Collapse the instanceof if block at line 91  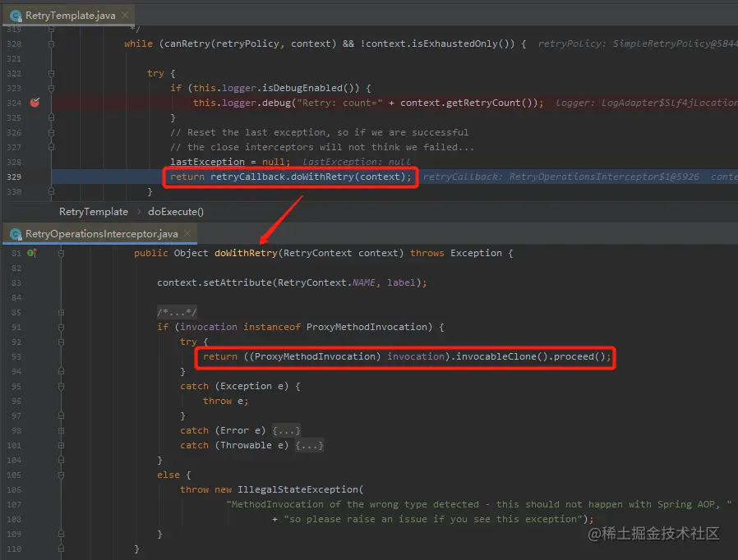tap(61, 327)
